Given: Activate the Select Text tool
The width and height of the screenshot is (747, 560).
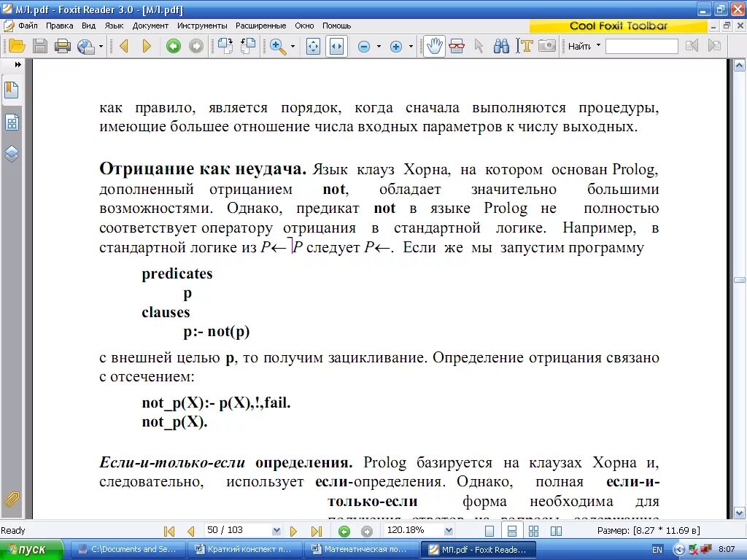Looking at the screenshot, I should (x=525, y=46).
